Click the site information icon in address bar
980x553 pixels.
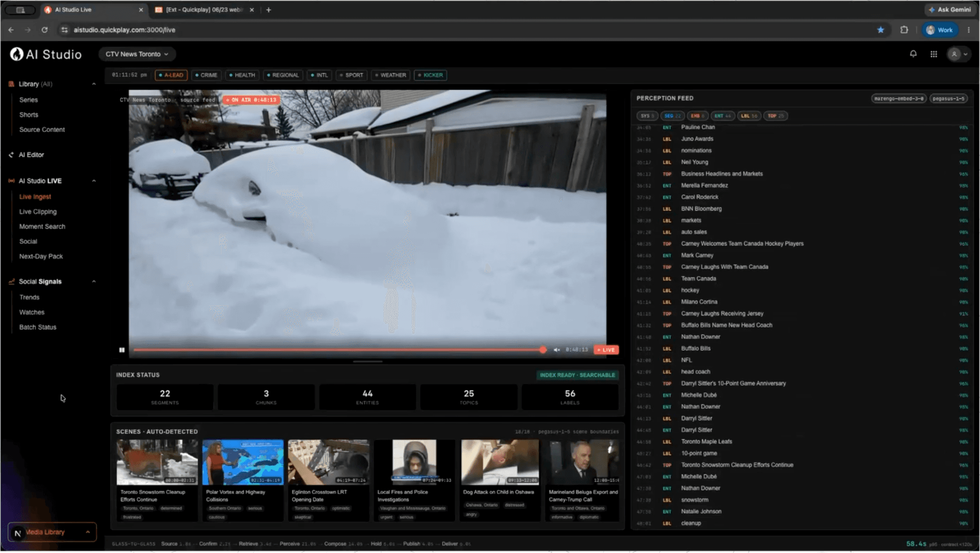64,30
